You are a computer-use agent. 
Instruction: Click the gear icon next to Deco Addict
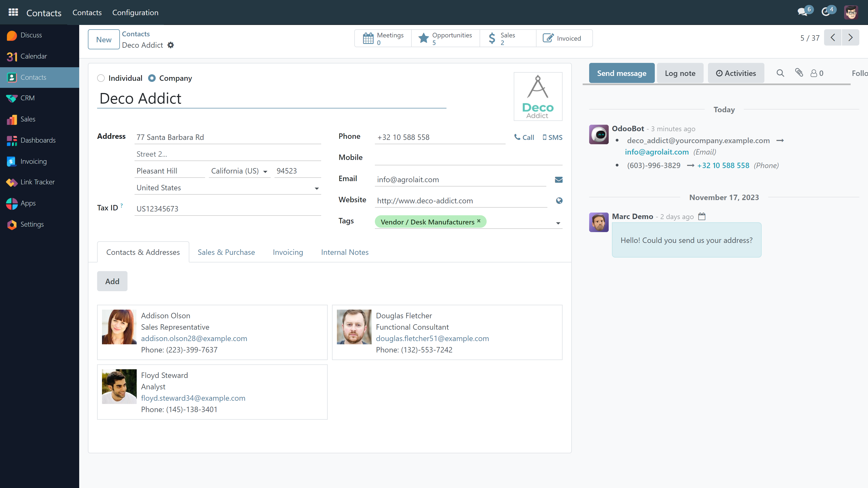(x=171, y=45)
